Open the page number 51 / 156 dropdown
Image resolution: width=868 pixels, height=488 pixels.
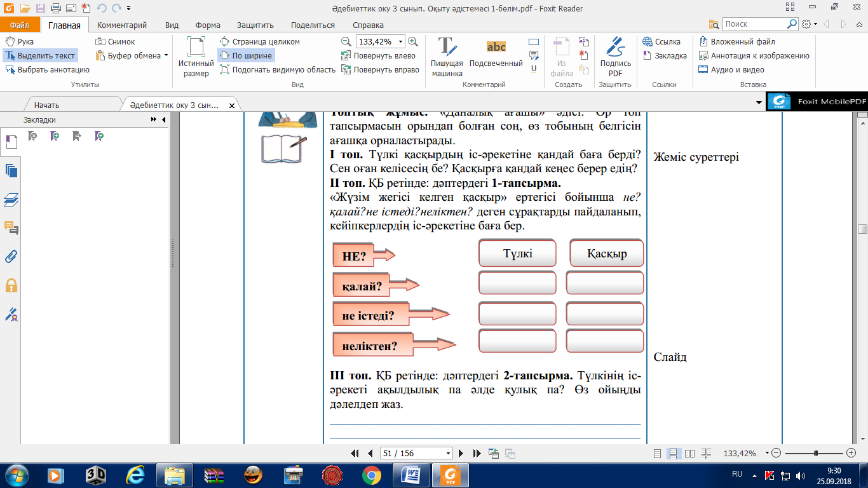coord(449,454)
